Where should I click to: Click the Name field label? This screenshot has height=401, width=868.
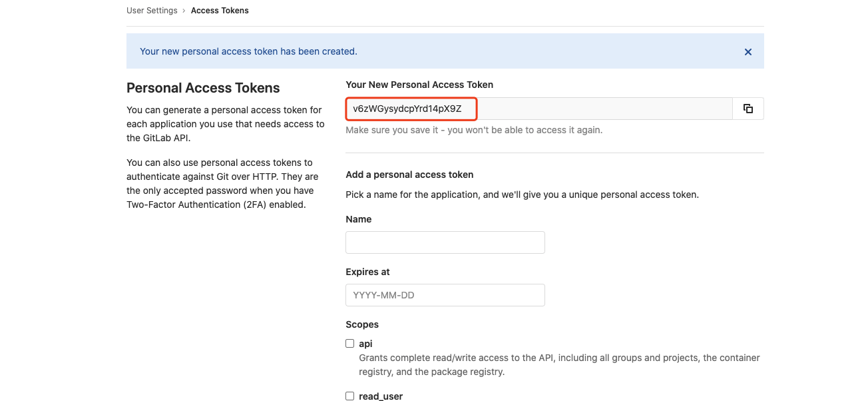click(358, 219)
